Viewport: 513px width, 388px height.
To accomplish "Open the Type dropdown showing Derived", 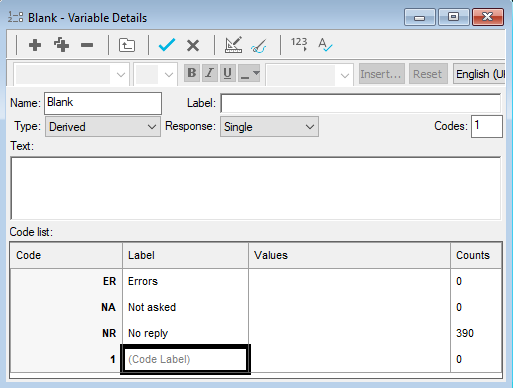I will pos(103,127).
